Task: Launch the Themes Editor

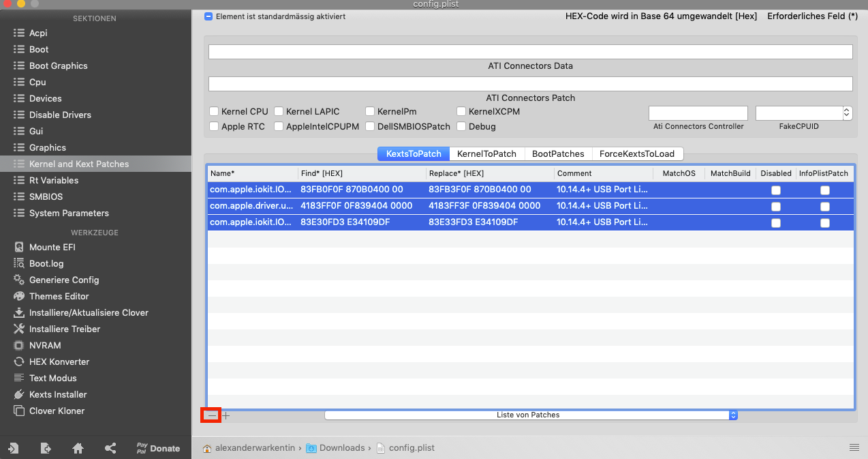Action: click(x=59, y=296)
